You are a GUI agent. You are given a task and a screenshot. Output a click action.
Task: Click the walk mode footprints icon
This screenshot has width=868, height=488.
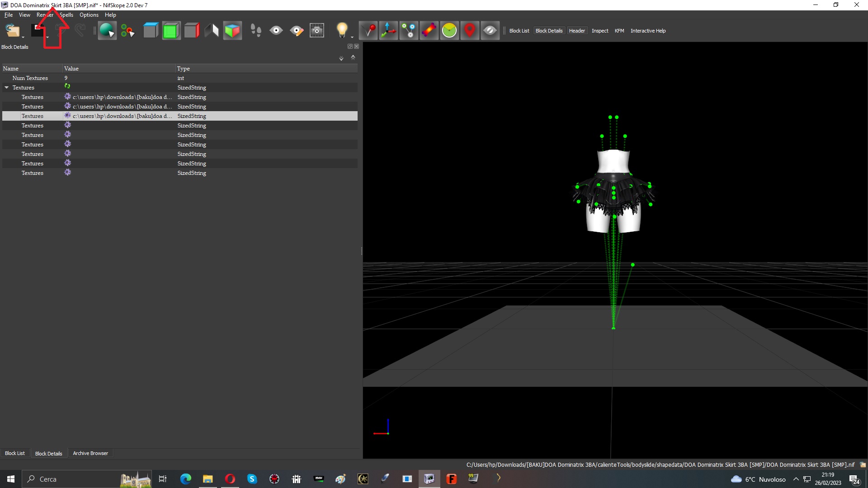point(256,31)
